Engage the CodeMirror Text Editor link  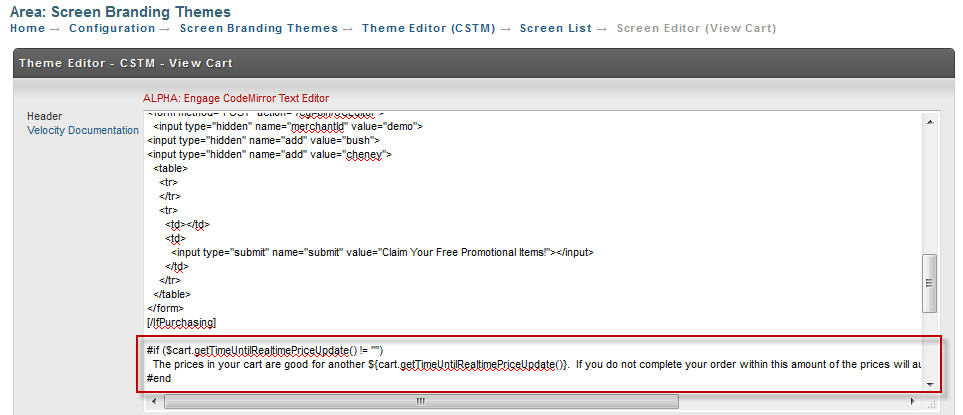click(236, 98)
